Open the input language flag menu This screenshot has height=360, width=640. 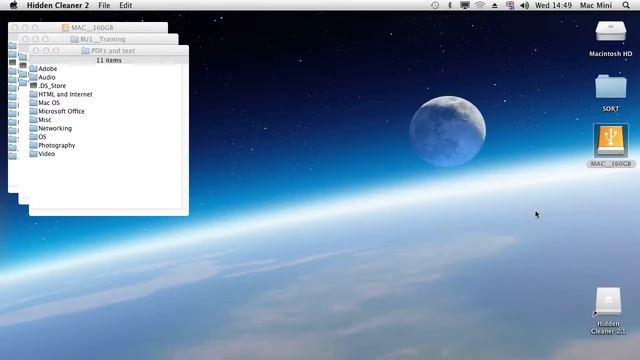[510, 5]
